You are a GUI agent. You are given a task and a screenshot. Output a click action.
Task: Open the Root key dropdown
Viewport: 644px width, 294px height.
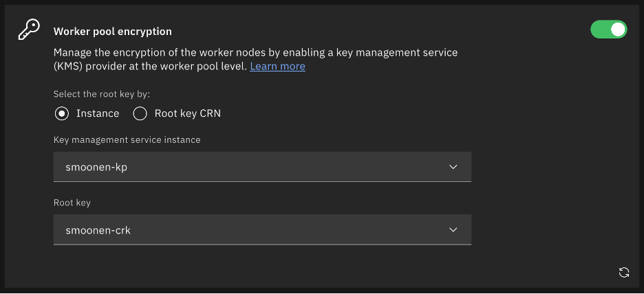[261, 230]
